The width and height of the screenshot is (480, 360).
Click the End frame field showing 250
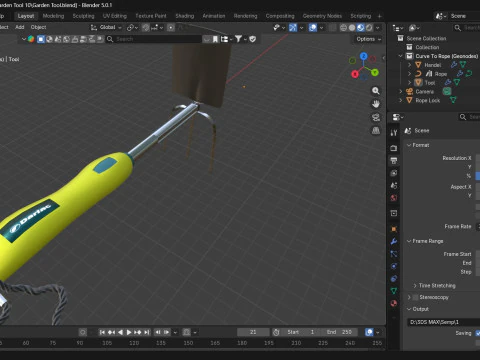point(338,332)
